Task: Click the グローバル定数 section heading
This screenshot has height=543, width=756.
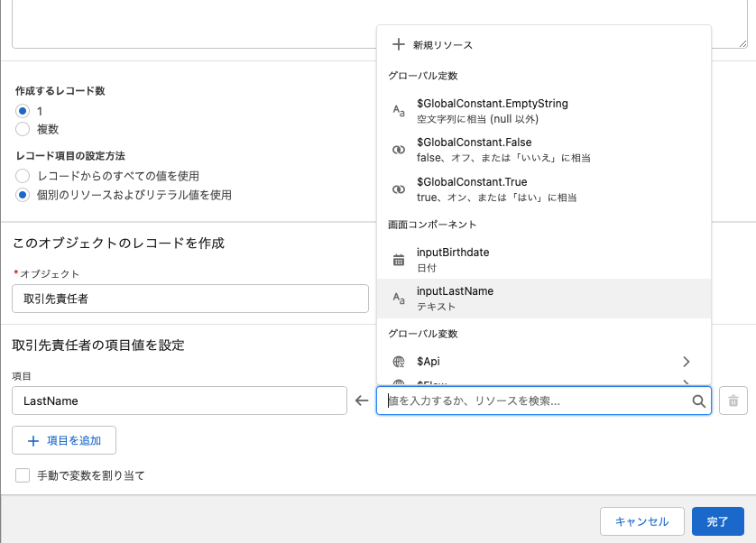Action: [423, 76]
